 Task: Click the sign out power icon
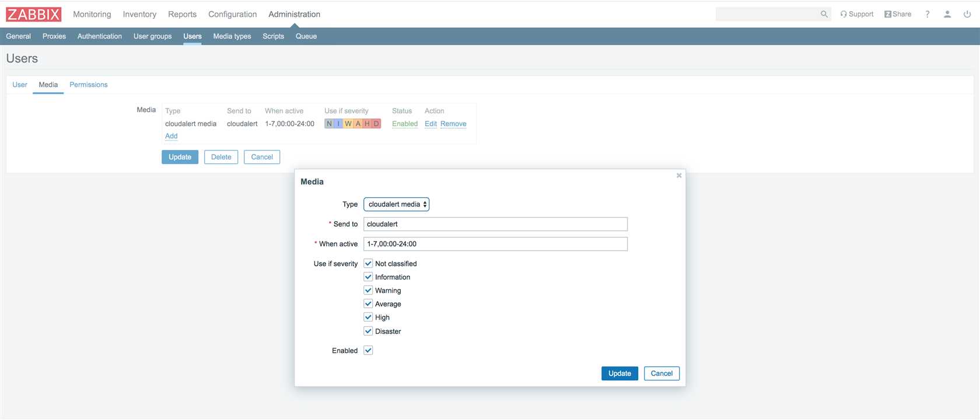967,14
